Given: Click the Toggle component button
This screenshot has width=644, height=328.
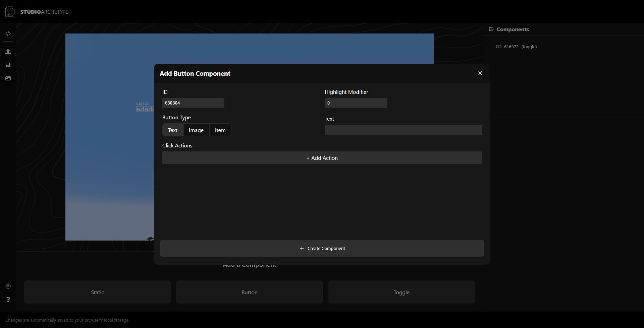Looking at the screenshot, I should [x=401, y=292].
